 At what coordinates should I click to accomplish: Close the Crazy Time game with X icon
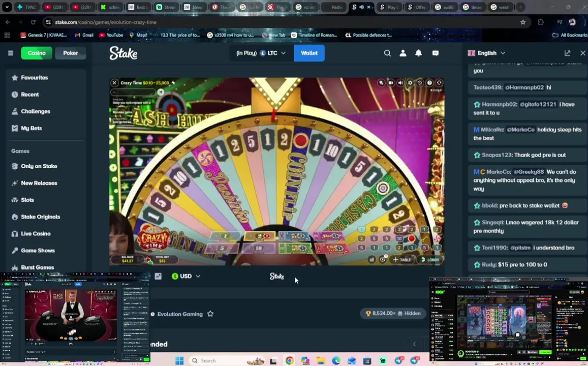tap(114, 83)
